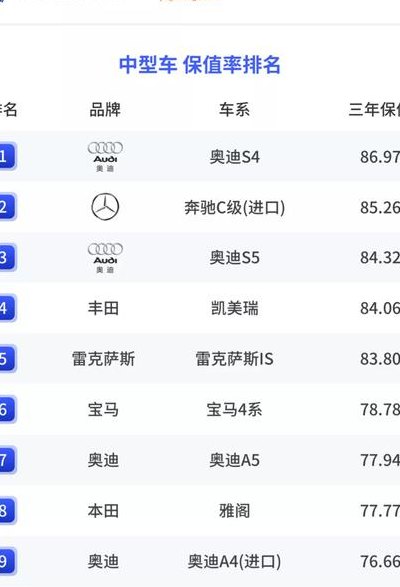Select the rank 1 blue badge

[x=7, y=156]
